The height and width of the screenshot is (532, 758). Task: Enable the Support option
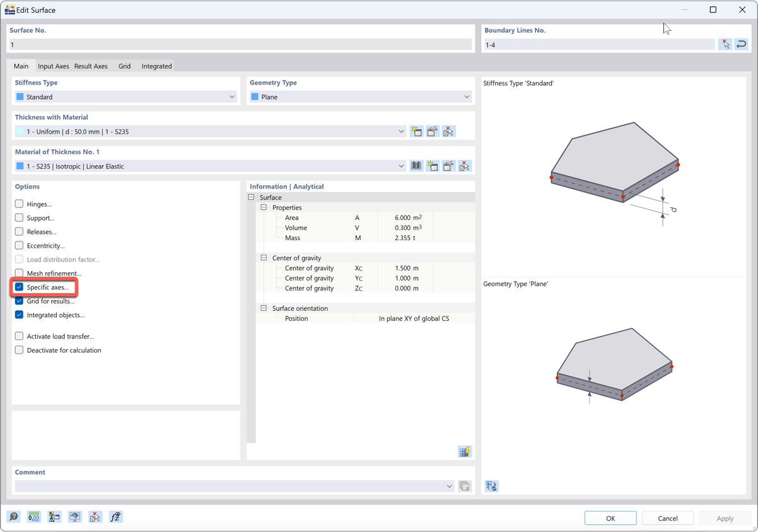coord(19,217)
